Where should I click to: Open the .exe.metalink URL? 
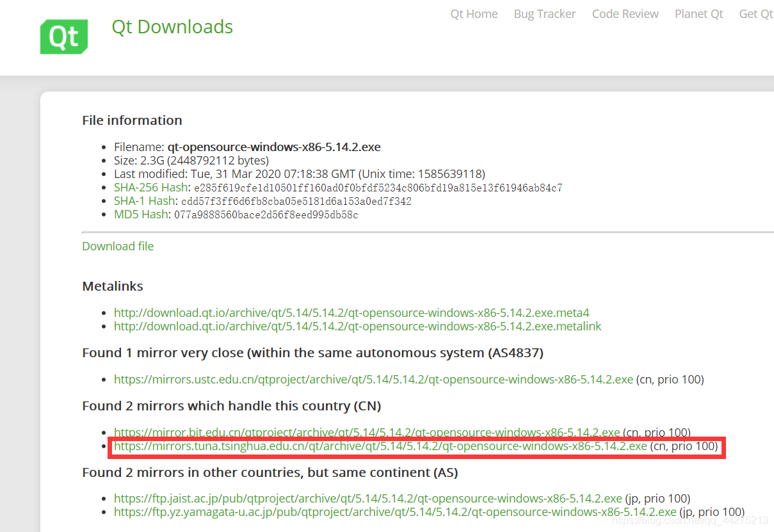[x=358, y=326]
